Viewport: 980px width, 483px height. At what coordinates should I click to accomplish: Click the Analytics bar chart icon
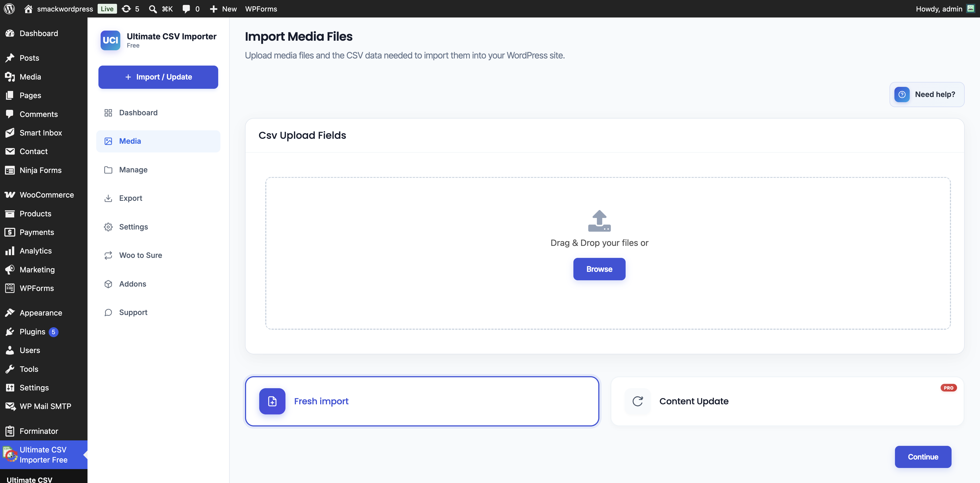[10, 251]
